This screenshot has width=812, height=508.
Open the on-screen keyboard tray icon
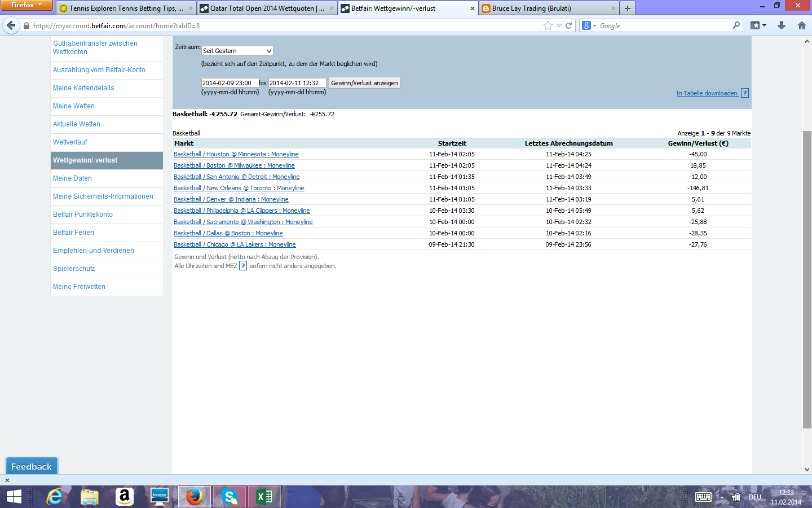(703, 497)
